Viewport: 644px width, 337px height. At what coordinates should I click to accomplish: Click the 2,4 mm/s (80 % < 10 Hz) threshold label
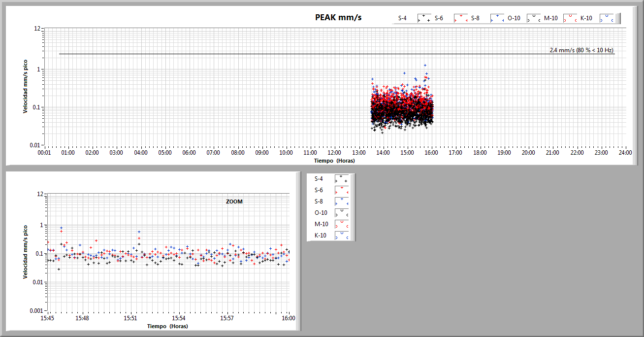click(x=581, y=50)
